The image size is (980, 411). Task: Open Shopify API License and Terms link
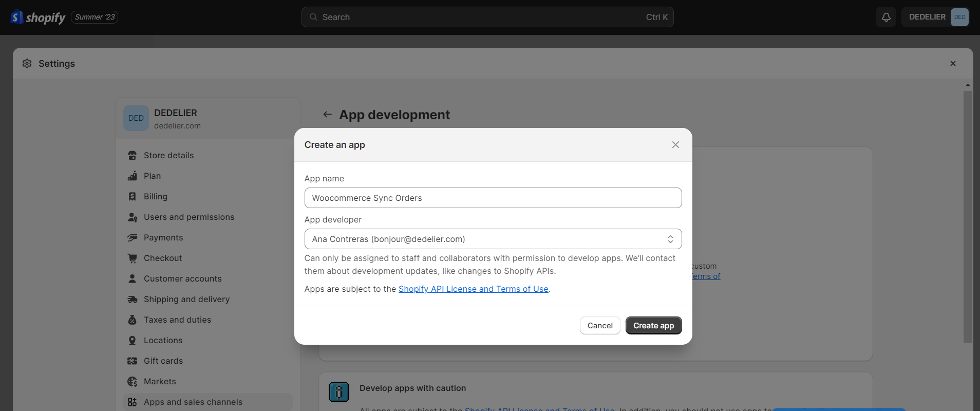[x=474, y=289]
